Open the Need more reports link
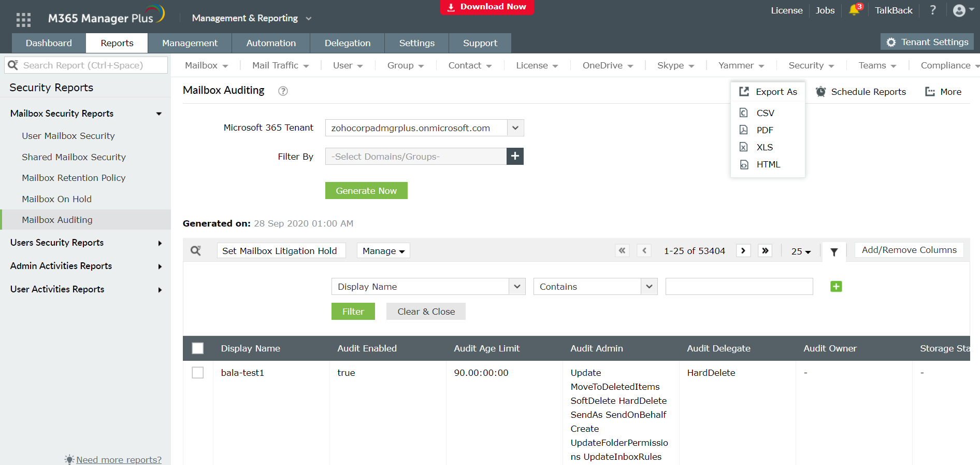 119,459
